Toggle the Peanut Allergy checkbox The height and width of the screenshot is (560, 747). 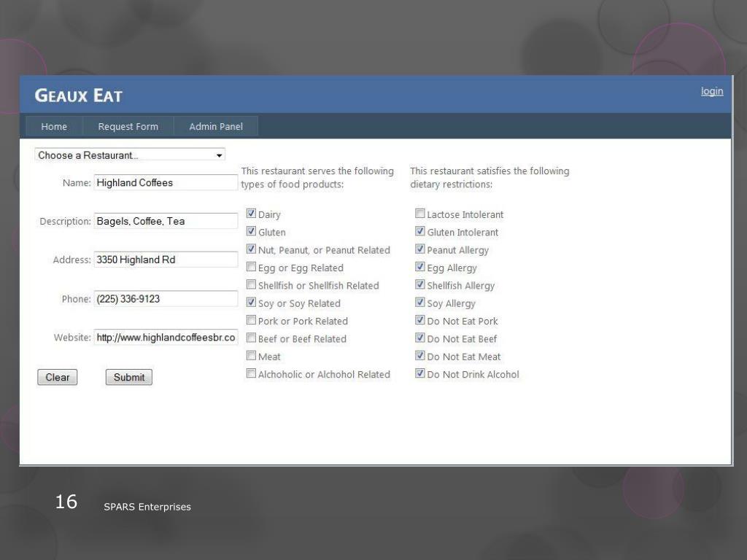[419, 249]
